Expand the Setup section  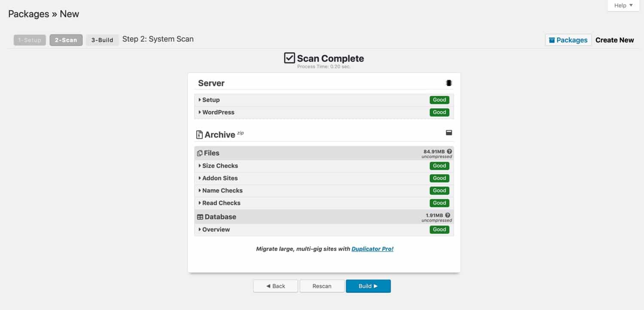(210, 100)
